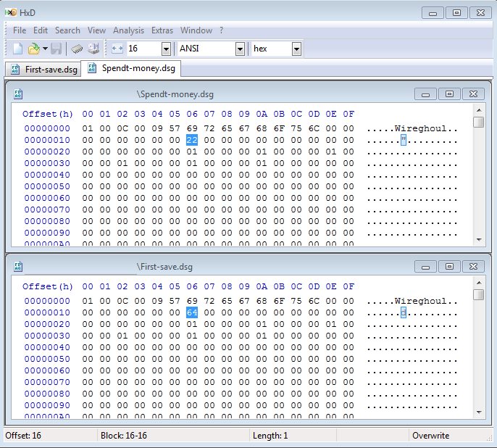497x448 pixels.
Task: Switch to the First-save.dsg tab
Action: coord(43,69)
